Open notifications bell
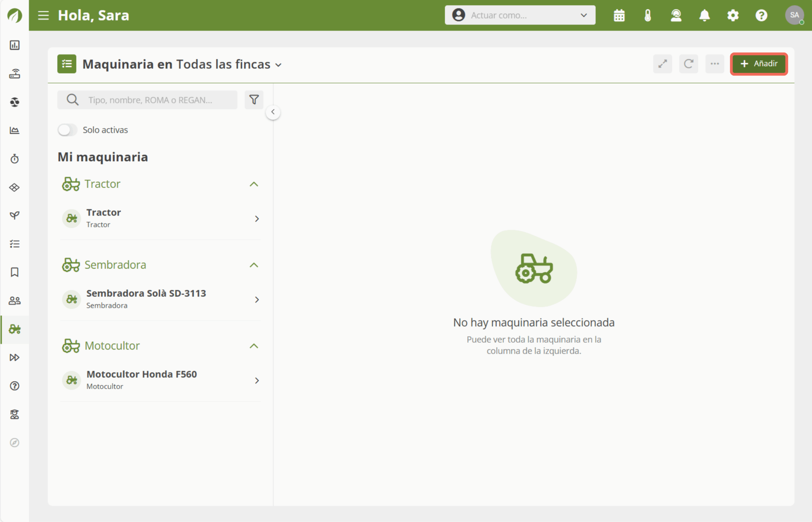 [x=704, y=16]
